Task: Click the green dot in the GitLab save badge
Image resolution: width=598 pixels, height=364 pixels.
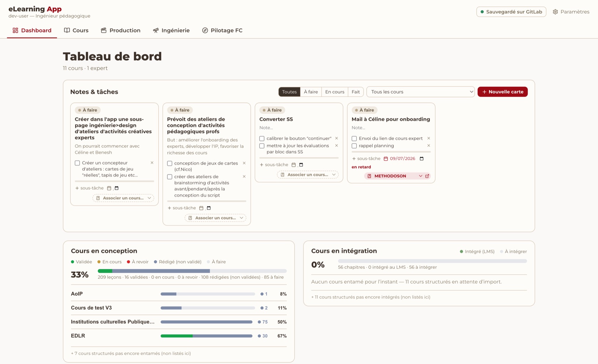Action: click(482, 12)
